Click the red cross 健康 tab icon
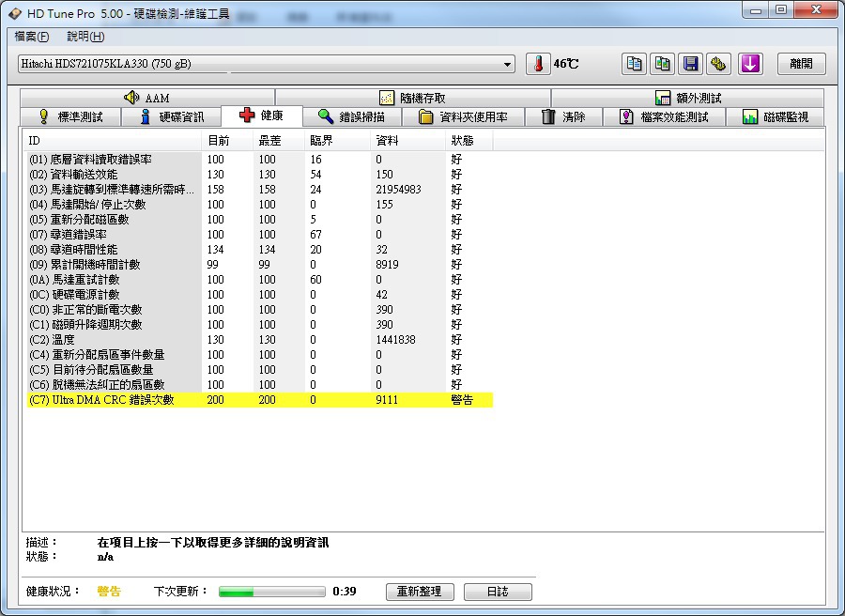The width and height of the screenshot is (845, 616). coord(247,115)
